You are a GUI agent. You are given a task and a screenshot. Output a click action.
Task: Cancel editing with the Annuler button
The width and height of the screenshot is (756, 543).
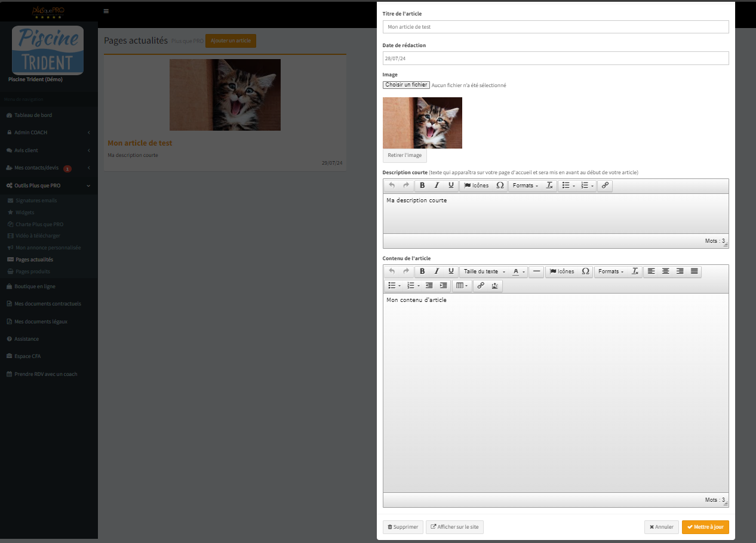(662, 527)
